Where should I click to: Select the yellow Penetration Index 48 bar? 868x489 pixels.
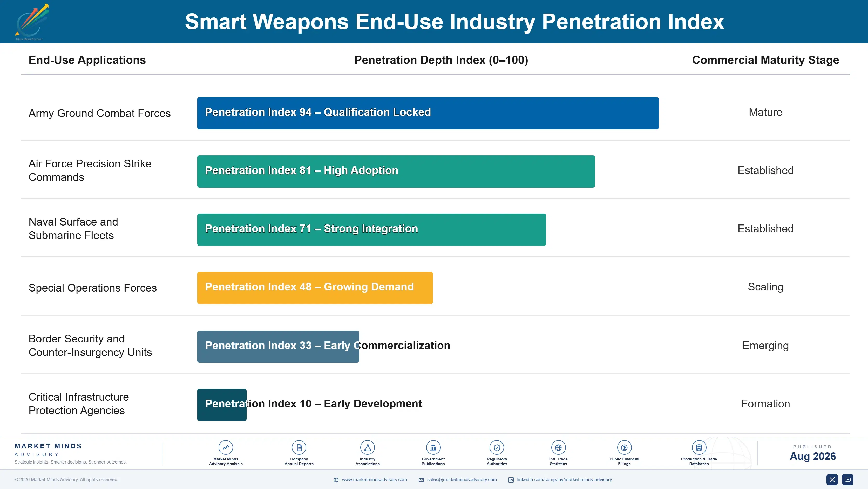pyautogui.click(x=315, y=288)
